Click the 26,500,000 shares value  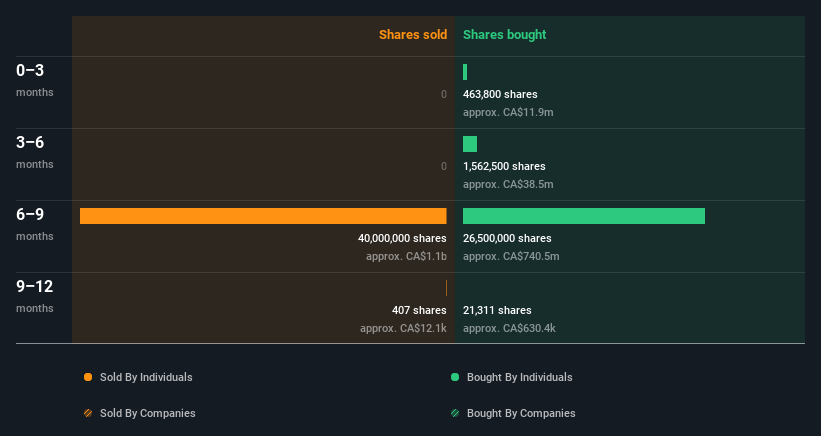[507, 238]
